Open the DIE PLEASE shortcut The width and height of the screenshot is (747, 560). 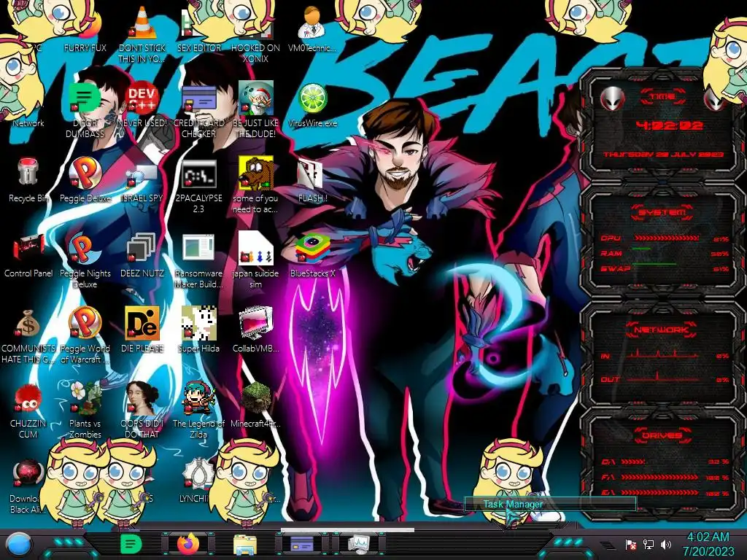(x=142, y=330)
